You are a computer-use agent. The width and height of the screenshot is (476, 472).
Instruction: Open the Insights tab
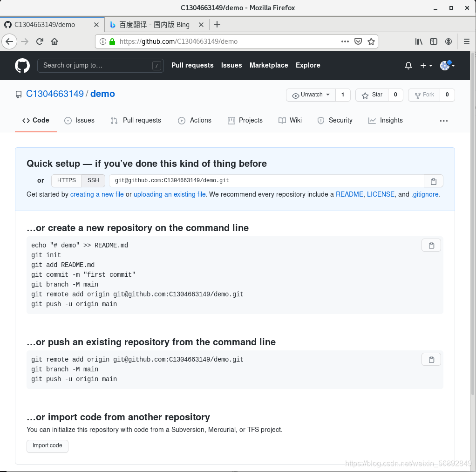[386, 120]
